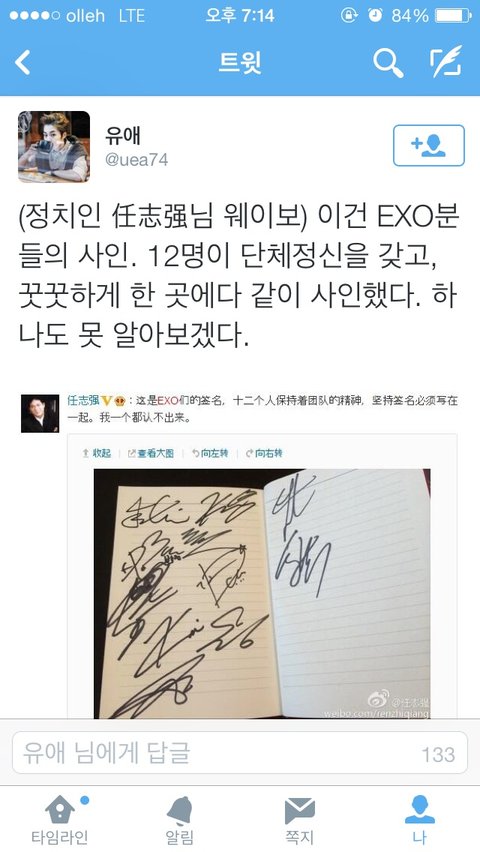Screen dimensions: 480x852
Task: Open 유애 profile avatar picture
Action: pos(54,147)
